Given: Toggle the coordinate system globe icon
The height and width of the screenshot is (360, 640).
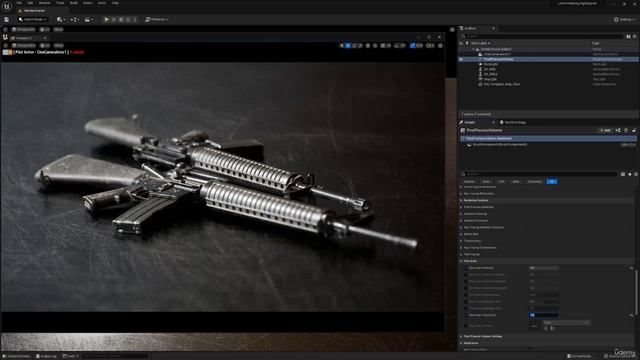Looking at the screenshot, I should coord(368,46).
